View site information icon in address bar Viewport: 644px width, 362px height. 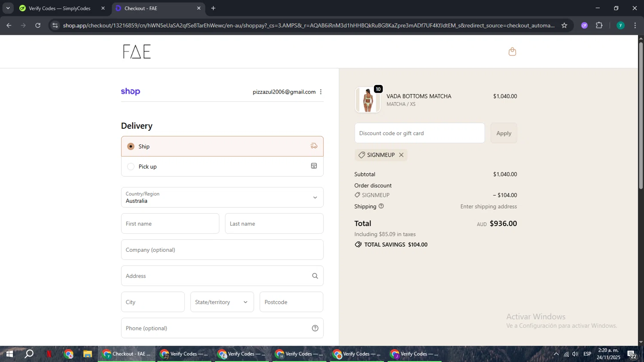(x=55, y=25)
